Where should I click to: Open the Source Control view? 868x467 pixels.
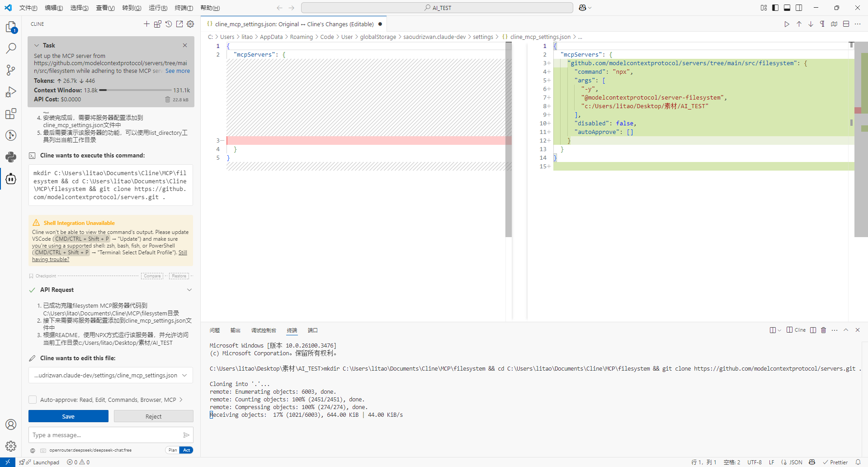[x=11, y=70]
